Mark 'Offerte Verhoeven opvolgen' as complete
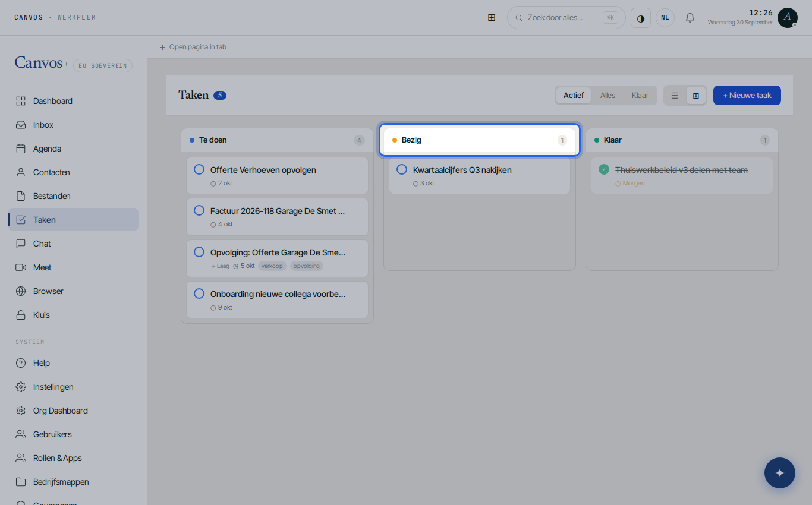The width and height of the screenshot is (812, 505). tap(199, 170)
